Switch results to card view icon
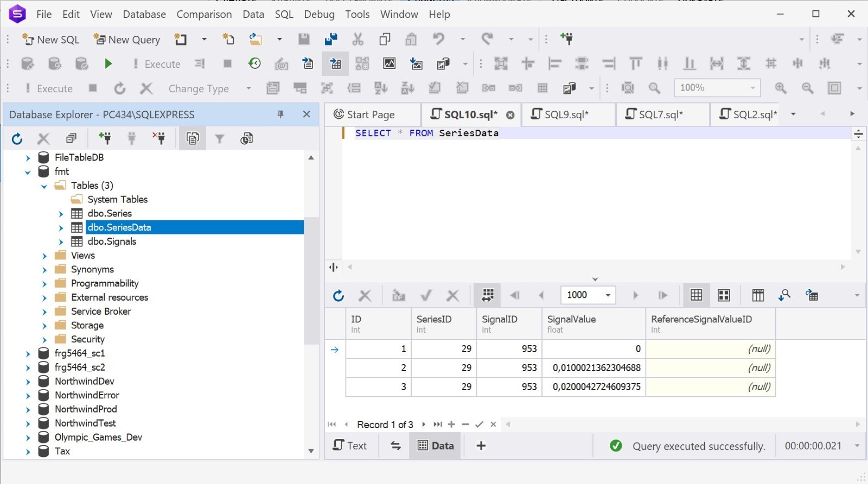The height and width of the screenshot is (484, 868). 724,295
